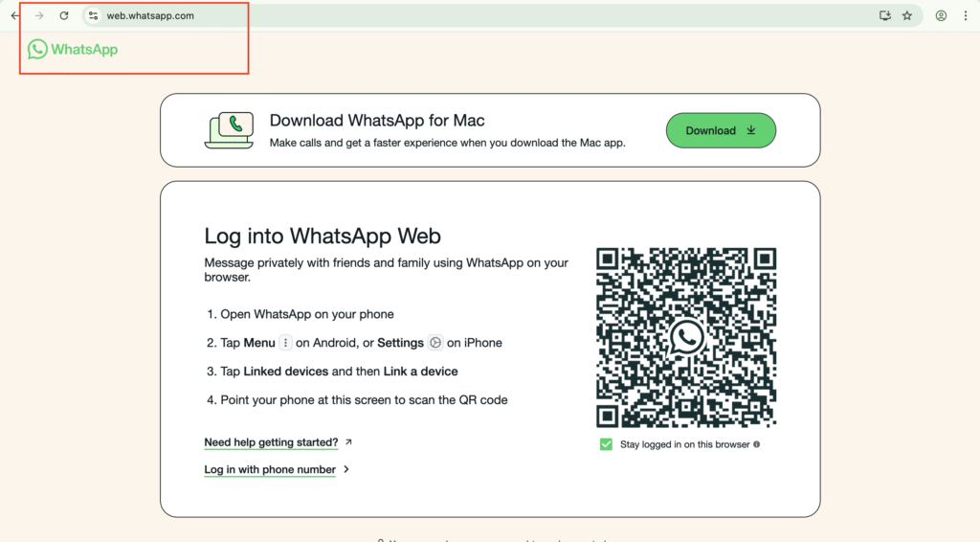The height and width of the screenshot is (542, 980).
Task: Open the Need help getting started link
Action: (271, 442)
